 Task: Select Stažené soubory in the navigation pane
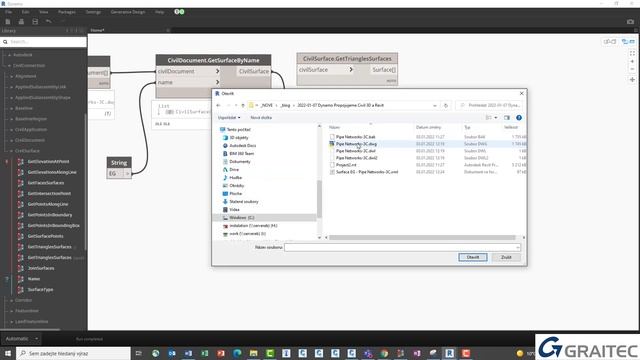tap(244, 202)
